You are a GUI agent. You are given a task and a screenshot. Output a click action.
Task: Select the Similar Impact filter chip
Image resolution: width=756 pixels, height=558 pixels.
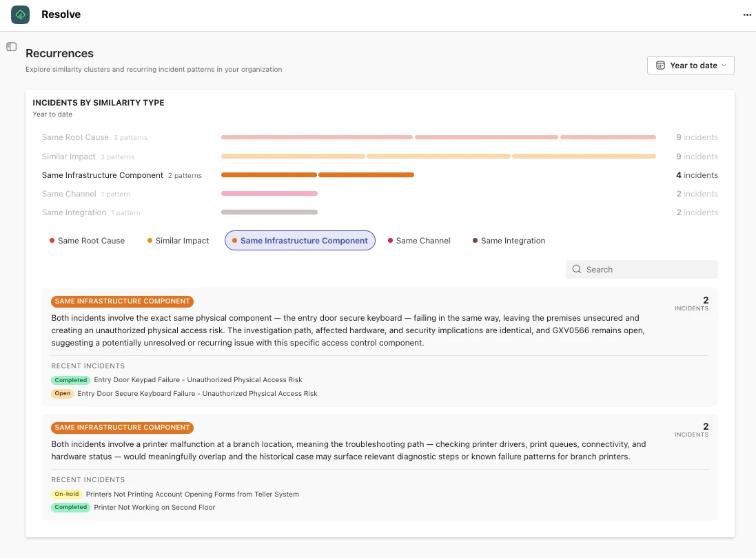coord(178,241)
